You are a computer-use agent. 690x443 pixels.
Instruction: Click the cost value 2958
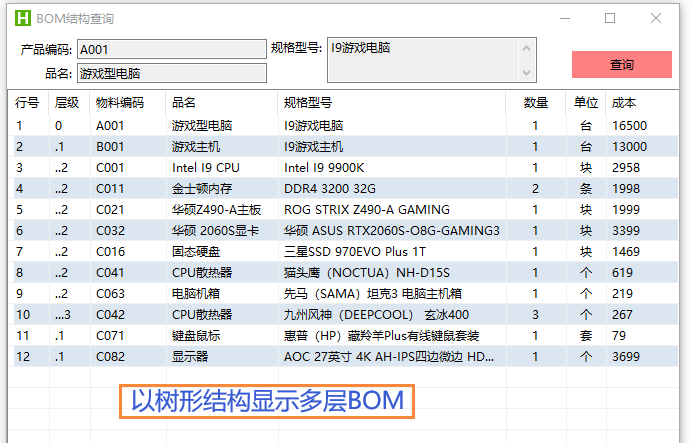point(626,168)
